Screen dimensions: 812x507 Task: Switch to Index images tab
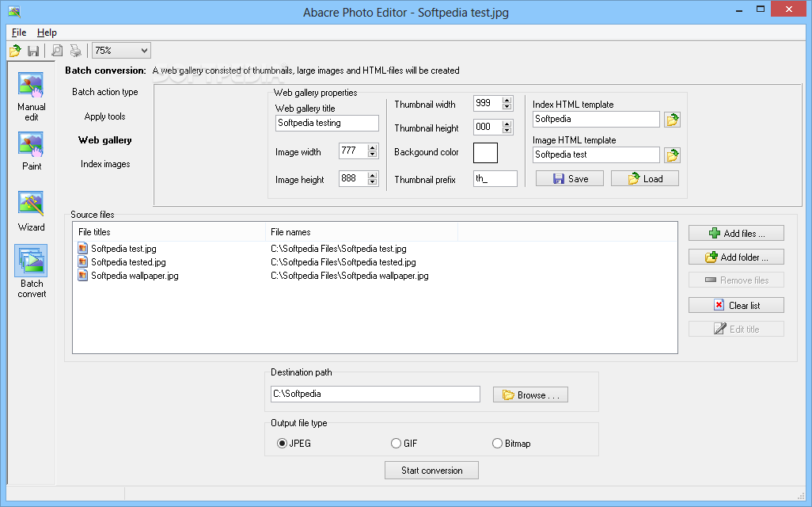(x=105, y=164)
